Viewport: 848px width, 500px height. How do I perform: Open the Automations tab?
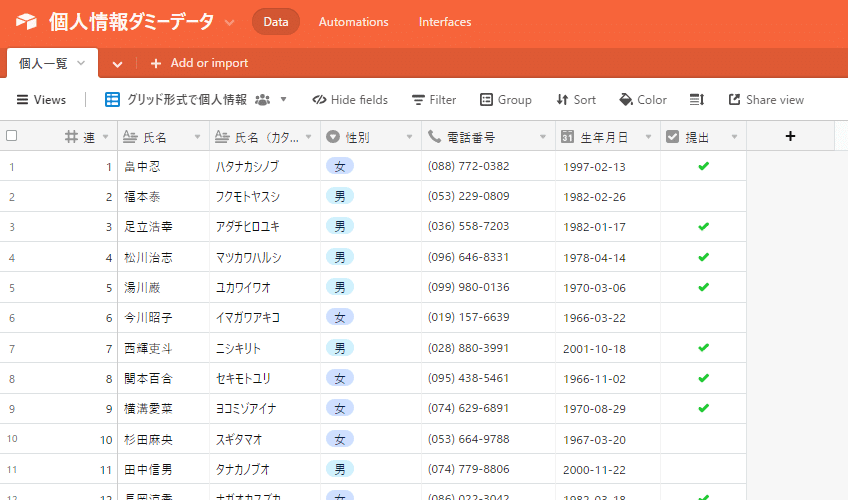(353, 22)
